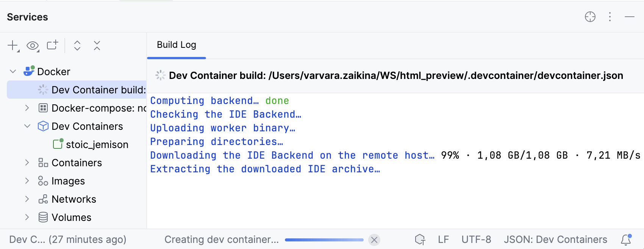Open the Services three-dot options menu
644x249 pixels.
(610, 17)
